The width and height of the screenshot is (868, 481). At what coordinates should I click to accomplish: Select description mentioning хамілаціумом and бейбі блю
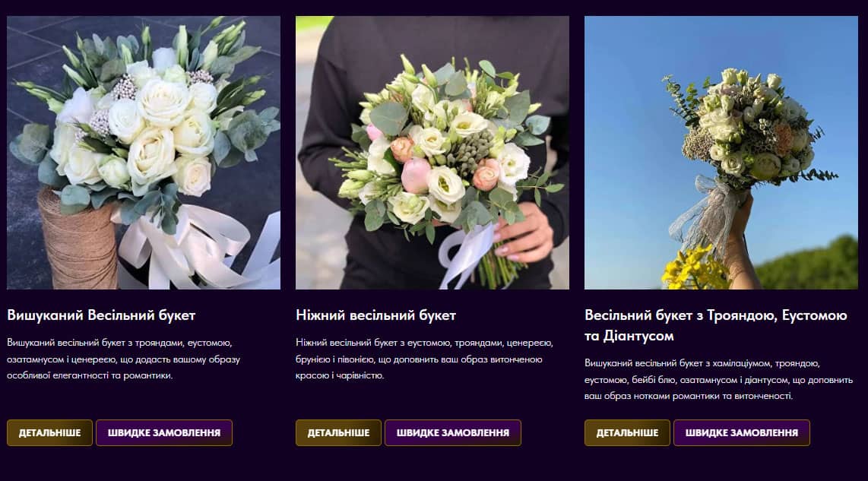(x=718, y=379)
